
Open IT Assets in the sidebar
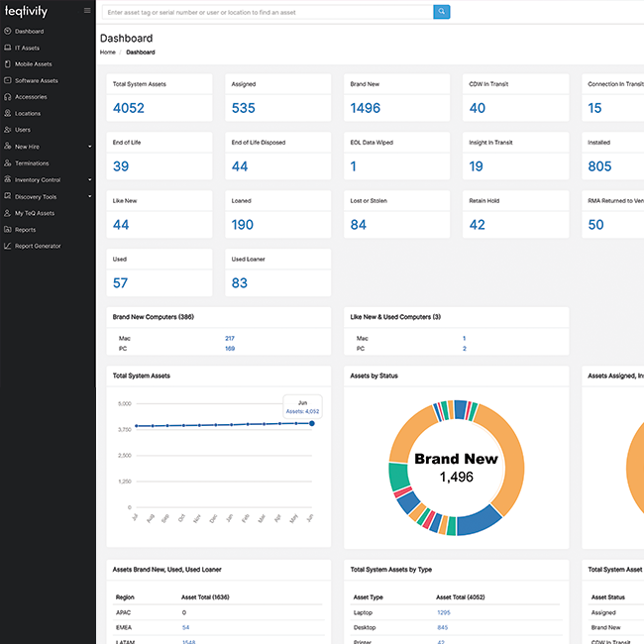(27, 48)
